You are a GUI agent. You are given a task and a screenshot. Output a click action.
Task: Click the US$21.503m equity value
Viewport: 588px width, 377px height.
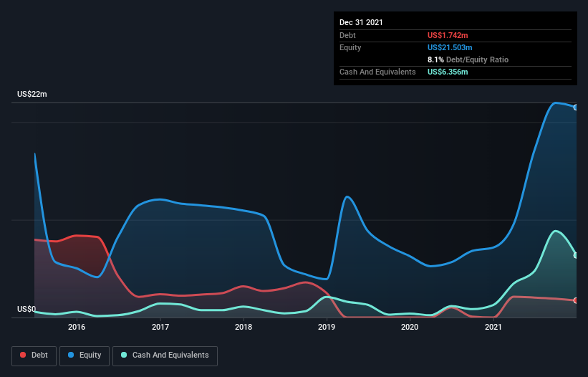[x=450, y=47]
